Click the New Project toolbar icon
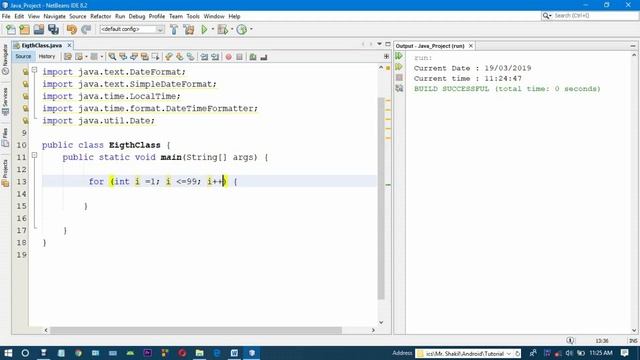Image resolution: width=640 pixels, height=360 pixels. [24, 29]
